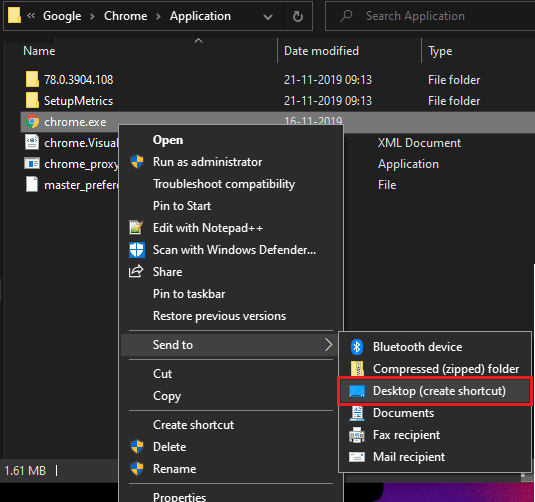Click the Fax recipient printer icon

point(357,435)
